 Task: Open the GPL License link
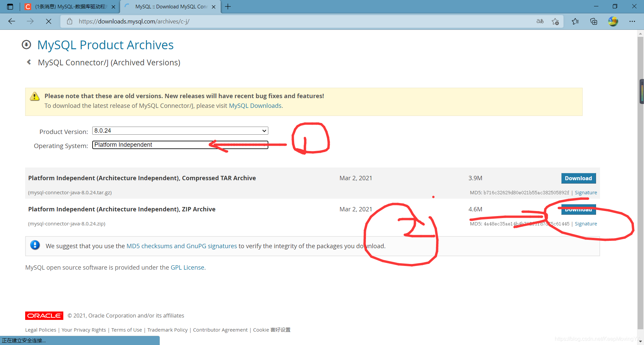point(187,267)
